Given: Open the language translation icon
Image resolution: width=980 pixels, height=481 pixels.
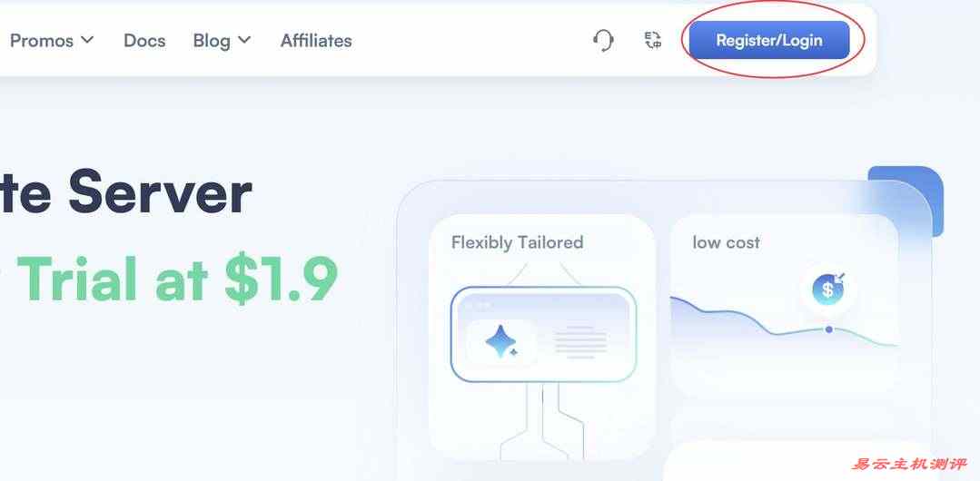Looking at the screenshot, I should click(x=653, y=41).
